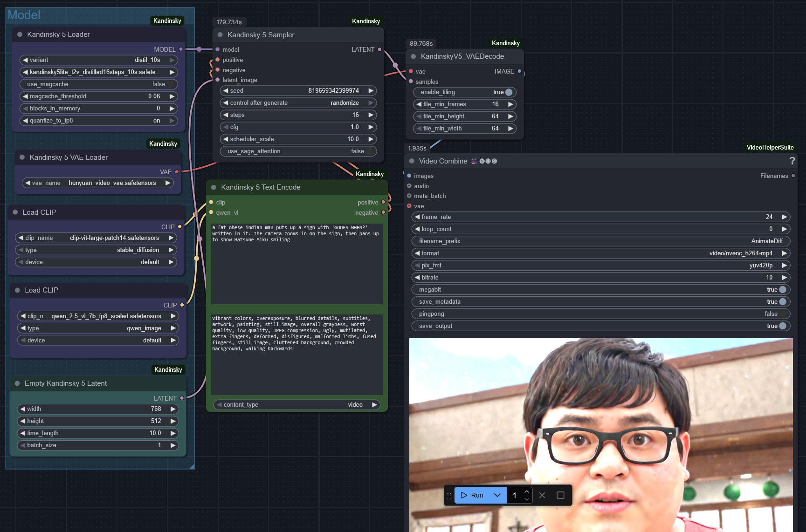
Task: Decrease the bitrate with its left arrow
Action: pos(417,278)
